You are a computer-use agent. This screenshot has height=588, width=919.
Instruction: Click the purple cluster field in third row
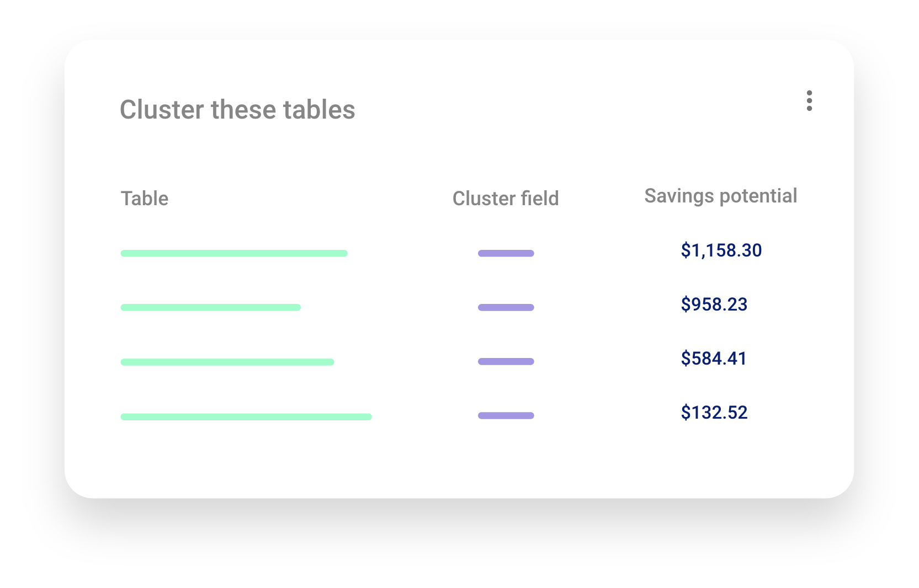click(506, 361)
